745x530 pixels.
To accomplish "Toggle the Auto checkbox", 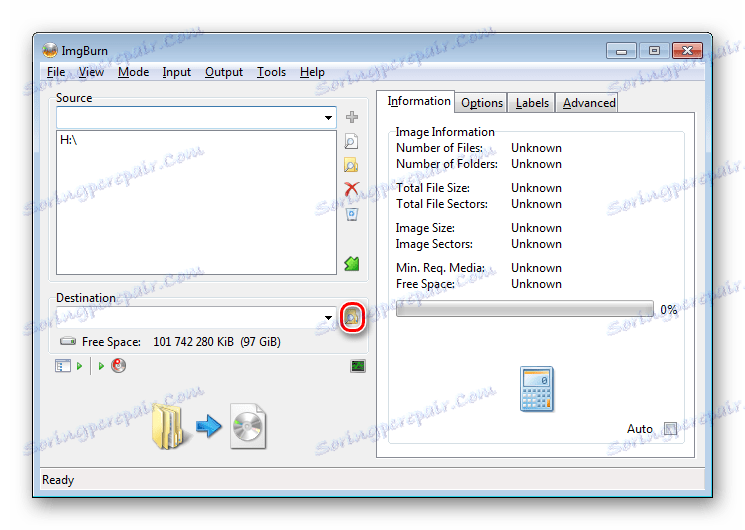I will tap(670, 429).
